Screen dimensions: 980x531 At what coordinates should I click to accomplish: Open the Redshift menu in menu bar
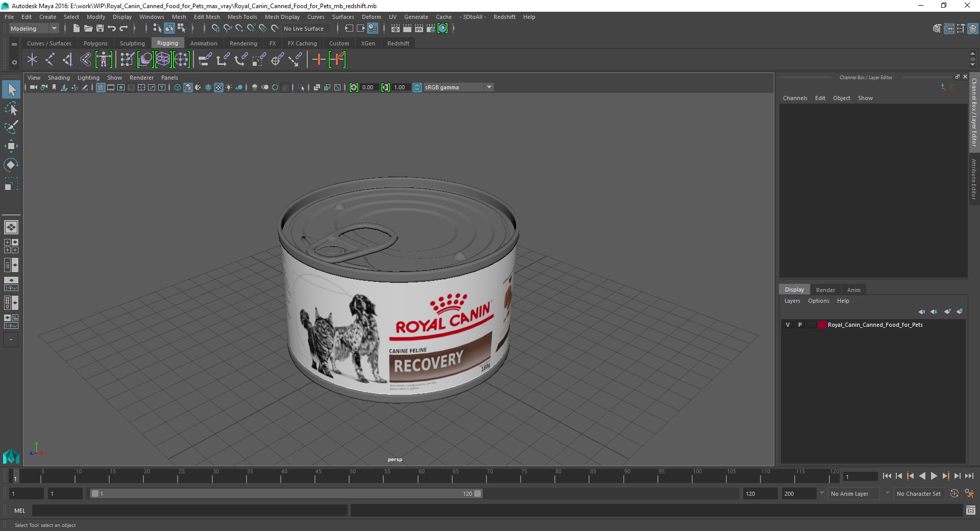(x=504, y=17)
